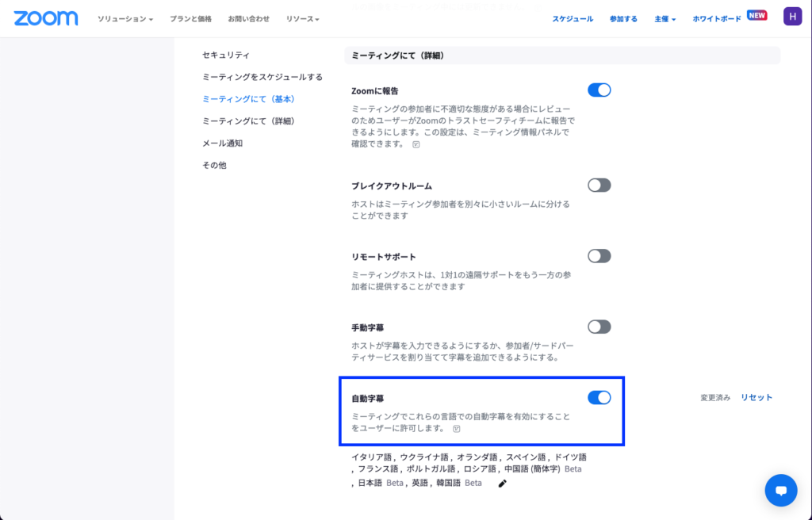Click info icon beside Zoomに報告 description
812x520 pixels.
(x=416, y=144)
